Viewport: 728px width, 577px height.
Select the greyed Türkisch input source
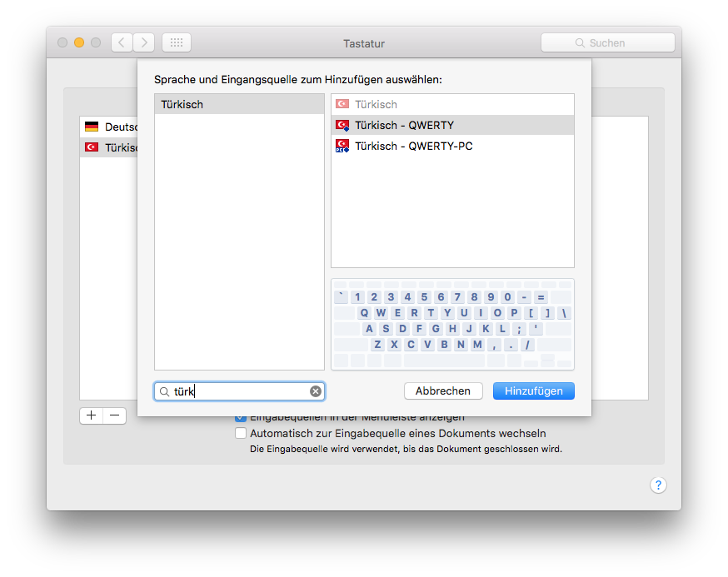click(x=452, y=104)
